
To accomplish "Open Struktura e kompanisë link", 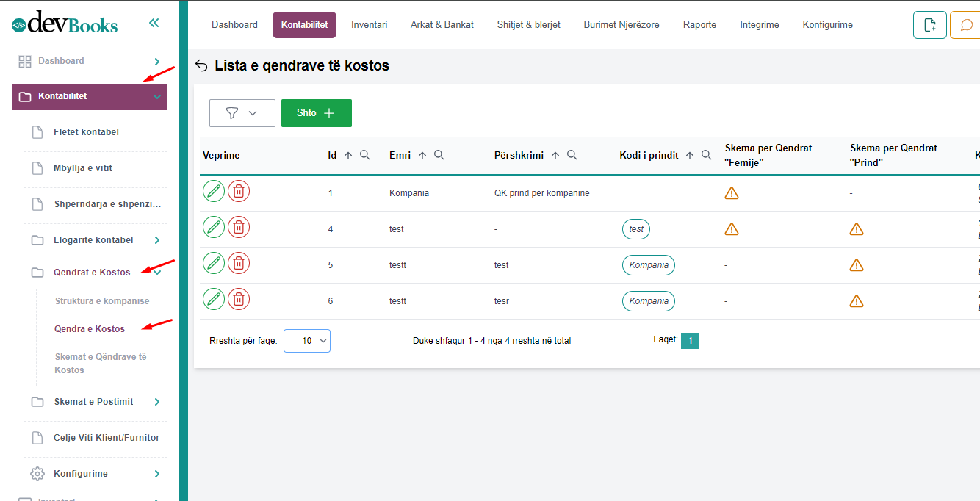I will click(102, 301).
